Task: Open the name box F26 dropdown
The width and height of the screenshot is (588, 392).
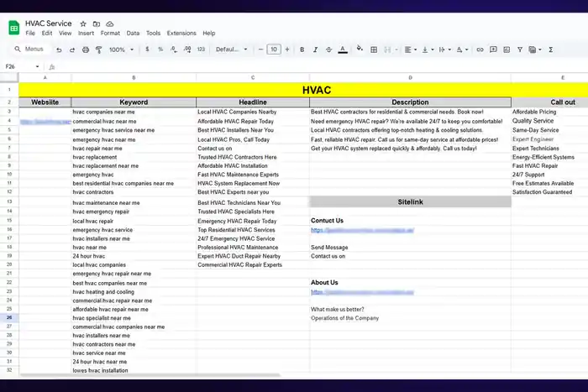Action: coord(37,66)
